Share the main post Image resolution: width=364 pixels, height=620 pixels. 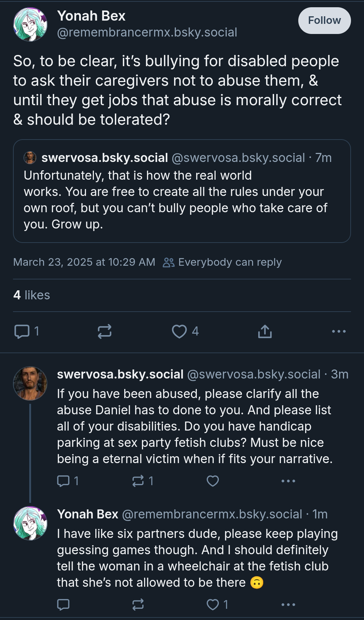tap(265, 331)
